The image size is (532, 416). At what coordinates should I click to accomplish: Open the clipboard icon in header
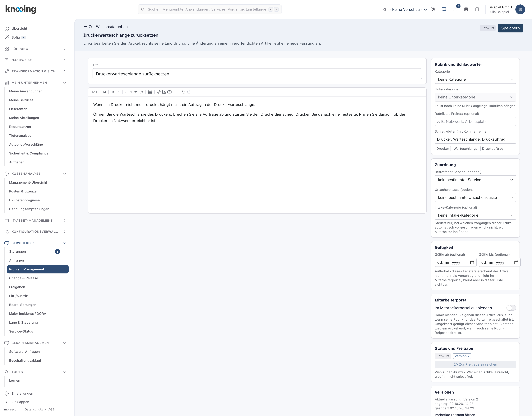(477, 10)
